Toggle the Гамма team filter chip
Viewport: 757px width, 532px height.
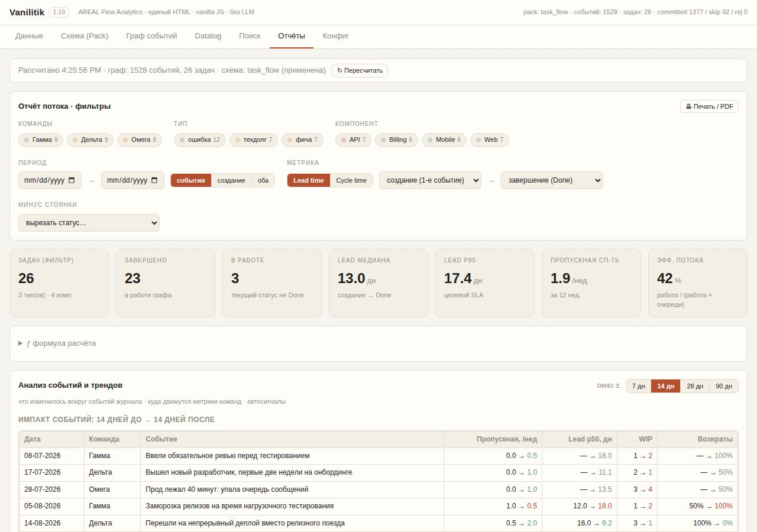(x=41, y=140)
